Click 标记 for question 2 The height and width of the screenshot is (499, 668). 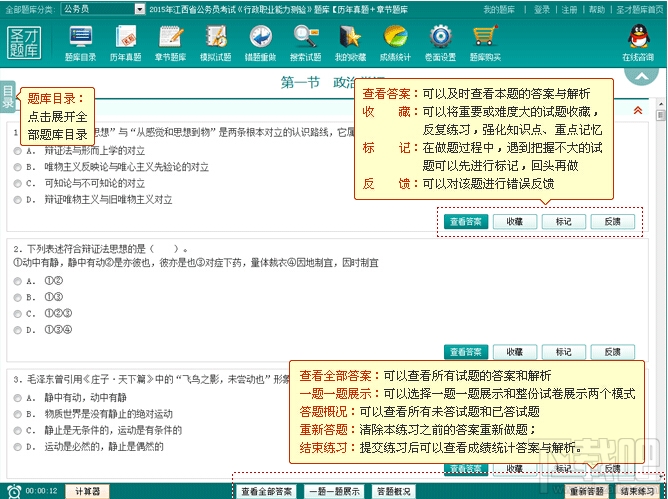pos(564,352)
